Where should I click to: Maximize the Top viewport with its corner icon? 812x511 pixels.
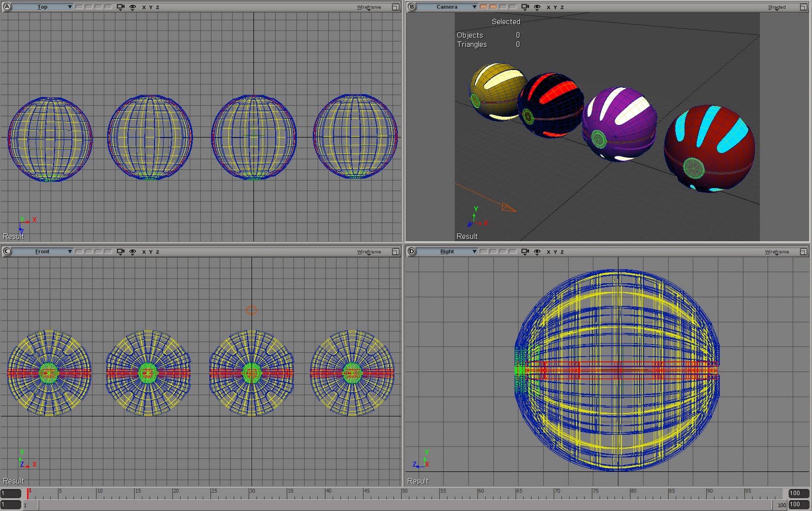[x=395, y=7]
